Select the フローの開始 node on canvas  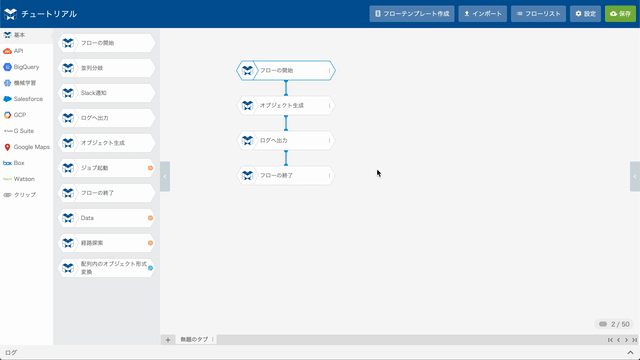click(x=286, y=71)
